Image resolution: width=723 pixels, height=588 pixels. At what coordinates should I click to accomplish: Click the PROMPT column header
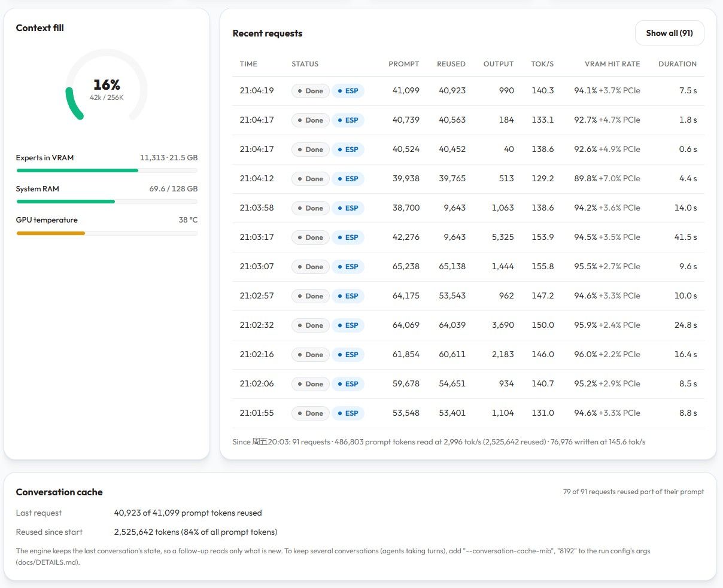[x=404, y=64]
